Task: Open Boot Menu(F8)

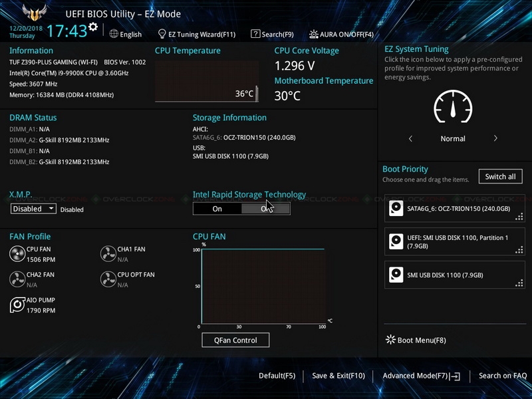Action: click(416, 340)
